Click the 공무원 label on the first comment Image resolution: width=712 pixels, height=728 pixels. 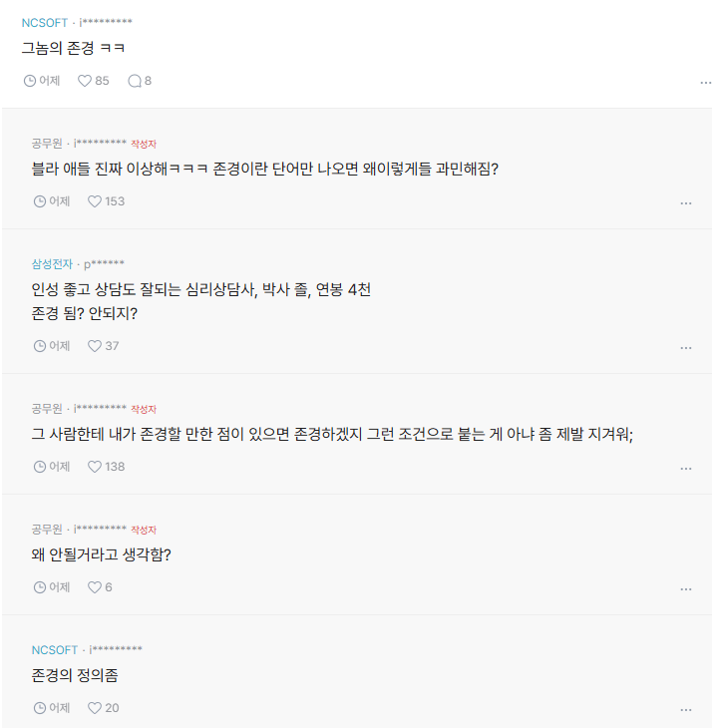click(47, 144)
